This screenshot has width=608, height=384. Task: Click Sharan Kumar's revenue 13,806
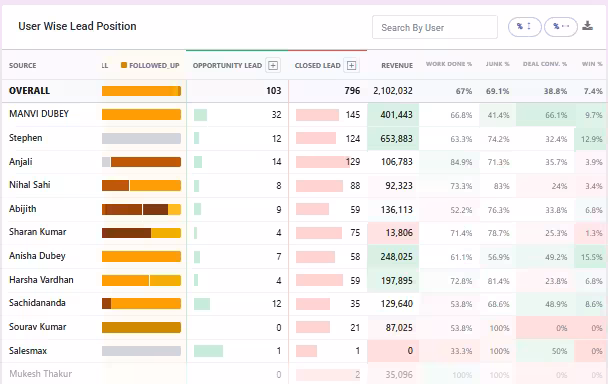click(x=399, y=233)
